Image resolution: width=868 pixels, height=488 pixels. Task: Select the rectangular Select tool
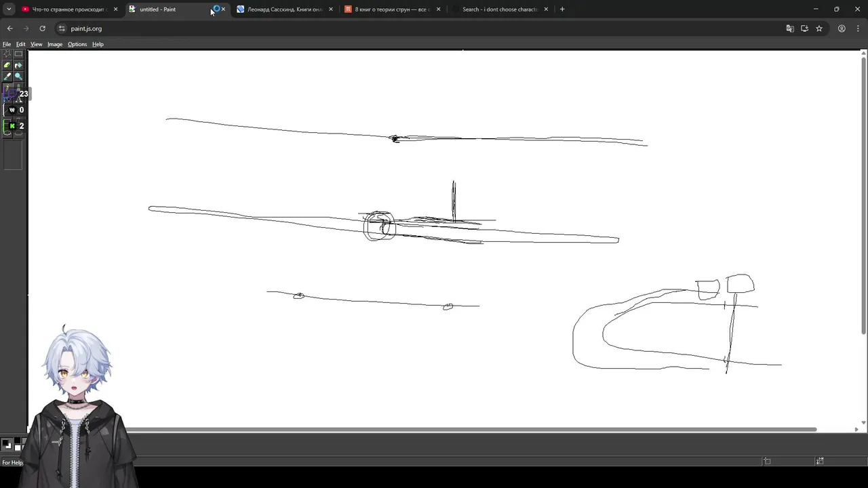18,54
